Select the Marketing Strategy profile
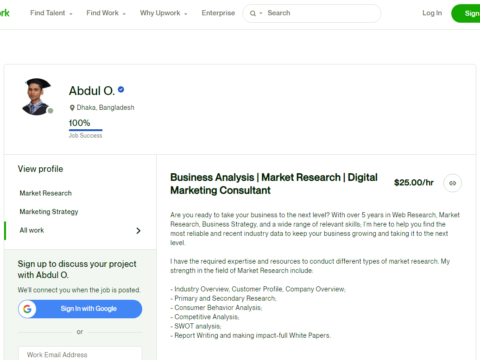This screenshot has width=480, height=360. tap(49, 212)
